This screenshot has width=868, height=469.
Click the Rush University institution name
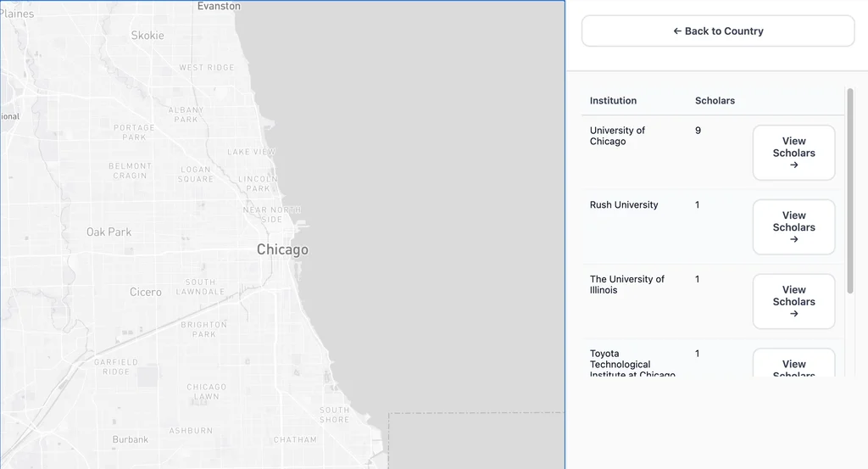(624, 205)
